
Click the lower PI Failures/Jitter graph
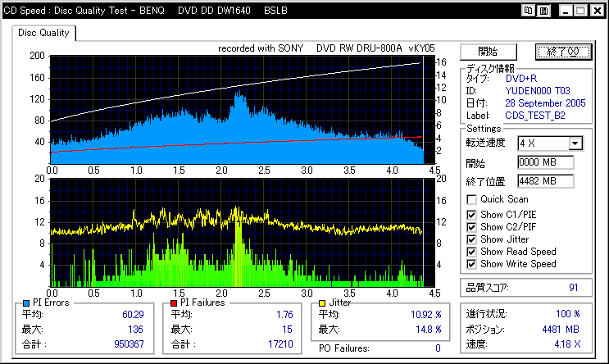[x=242, y=233]
